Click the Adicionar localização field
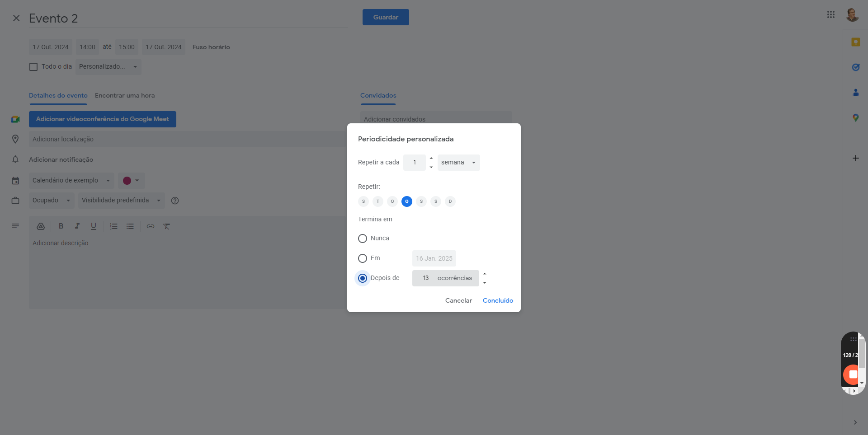 click(188, 139)
